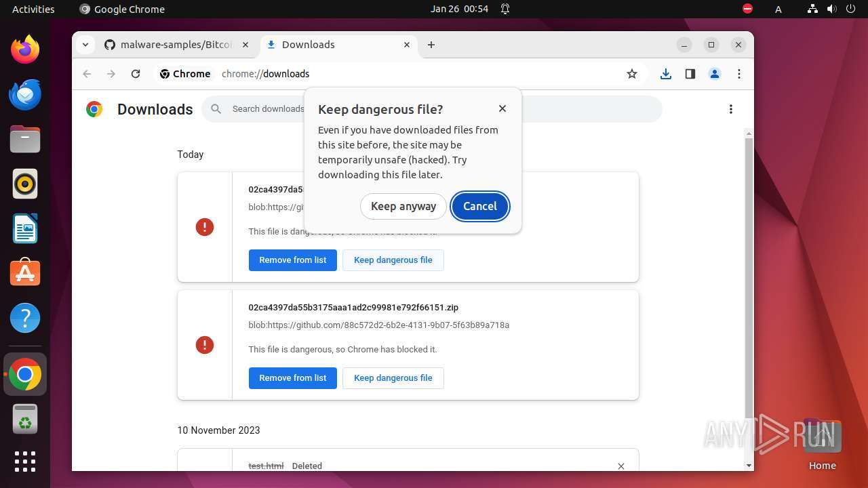Open the input language indicator A

[778, 9]
